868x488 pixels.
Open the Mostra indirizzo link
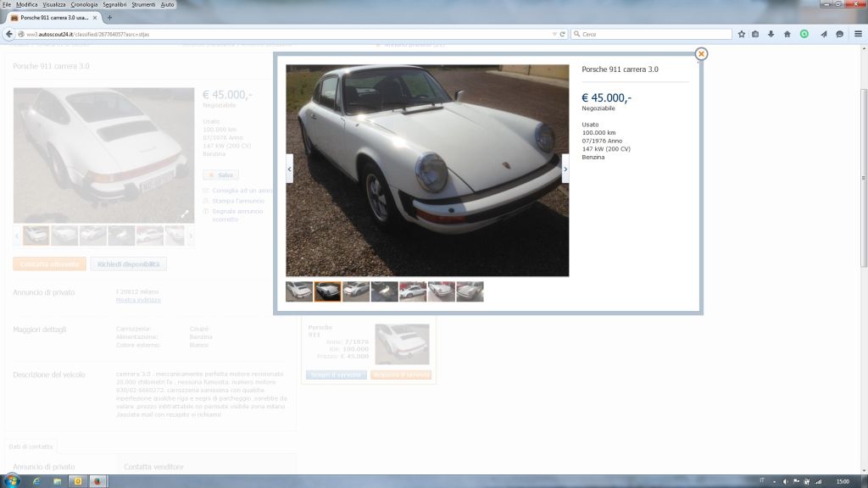[138, 300]
